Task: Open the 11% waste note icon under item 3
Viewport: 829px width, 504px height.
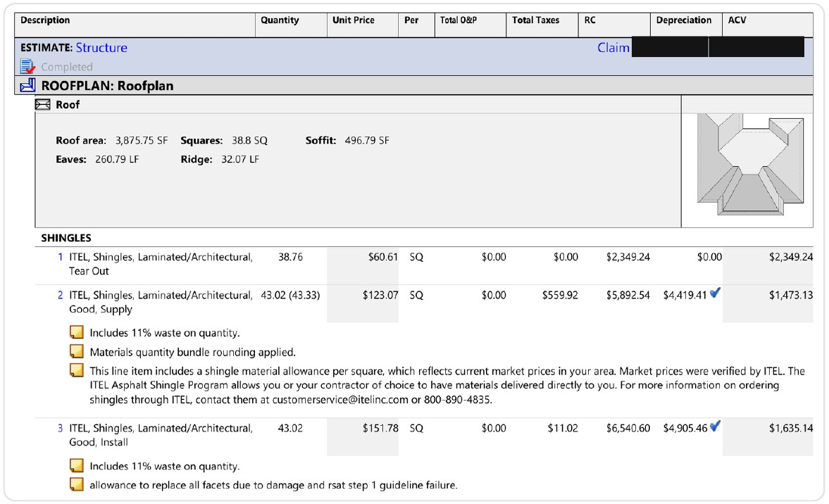Action: coord(77,465)
